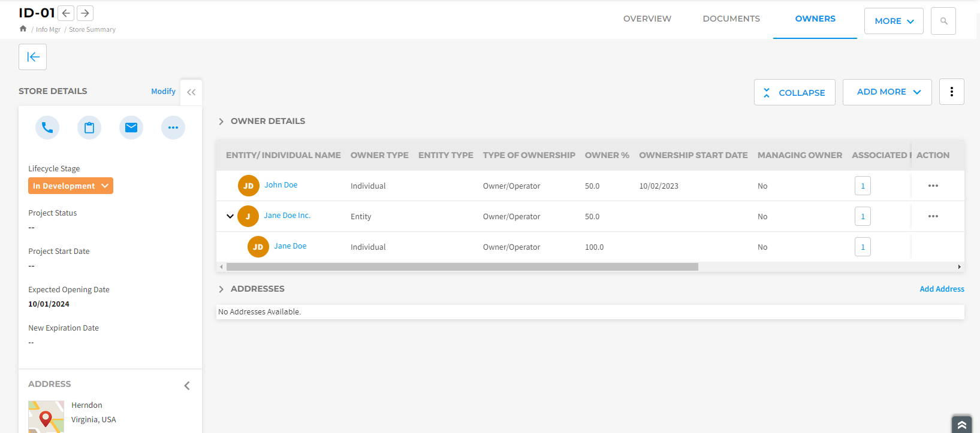Click the home icon in breadcrumb
This screenshot has height=433, width=980.
[x=23, y=29]
